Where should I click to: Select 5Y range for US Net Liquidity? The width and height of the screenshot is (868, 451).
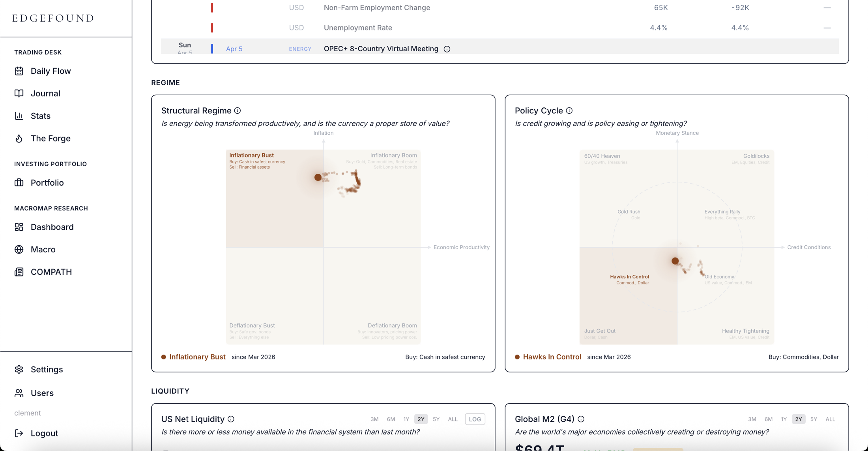point(436,419)
